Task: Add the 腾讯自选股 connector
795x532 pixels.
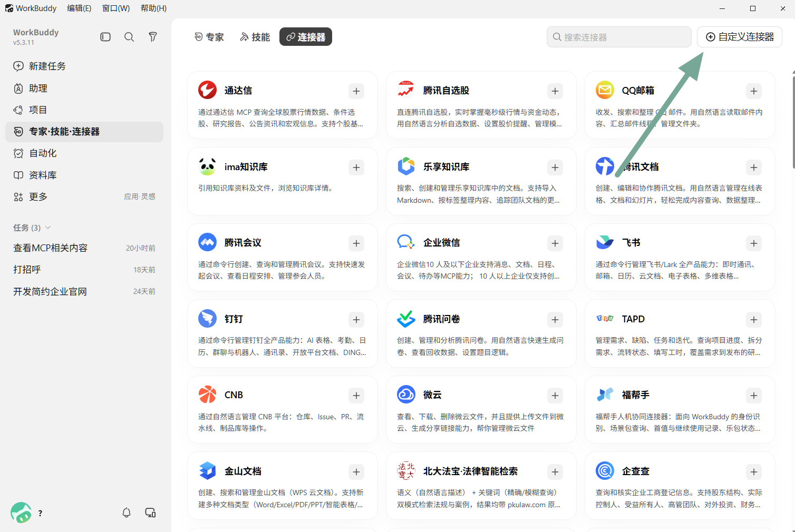Action: pos(555,91)
